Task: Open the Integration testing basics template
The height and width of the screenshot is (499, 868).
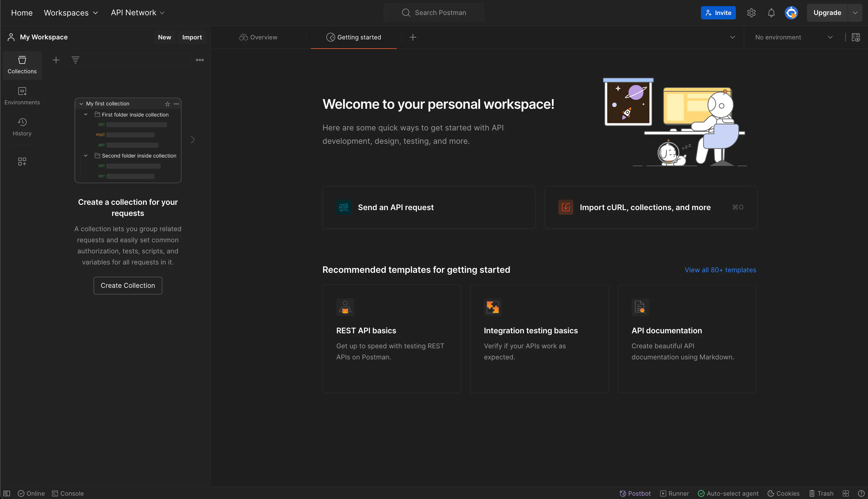Action: [x=539, y=339]
